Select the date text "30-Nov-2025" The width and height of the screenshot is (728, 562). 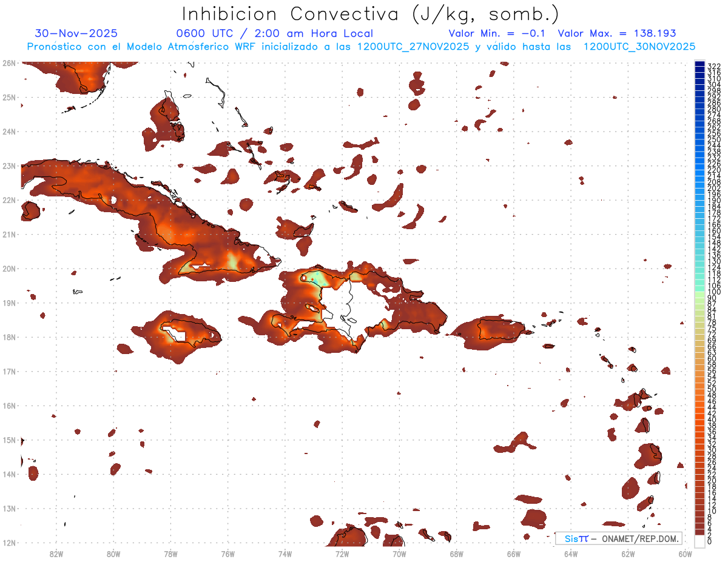coord(76,33)
